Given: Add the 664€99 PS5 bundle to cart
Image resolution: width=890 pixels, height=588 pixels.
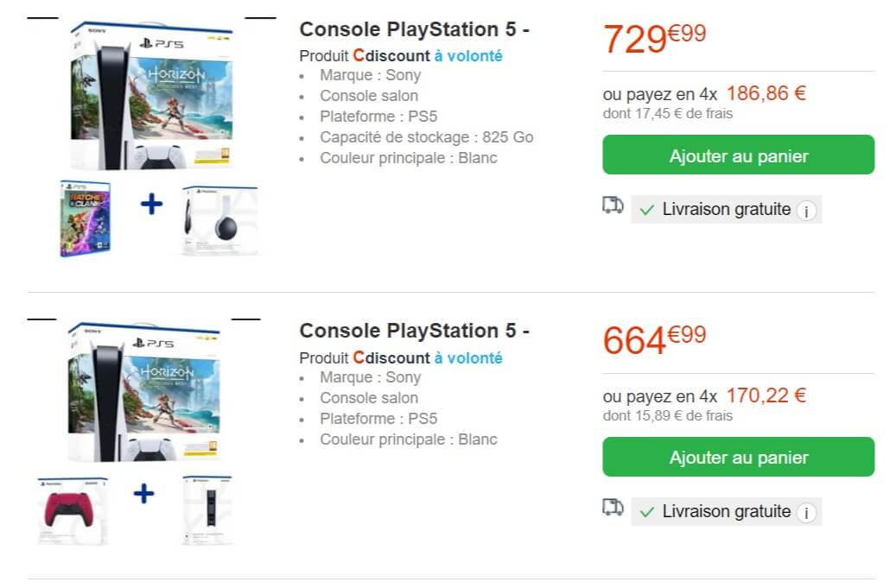Looking at the screenshot, I should [x=739, y=458].
